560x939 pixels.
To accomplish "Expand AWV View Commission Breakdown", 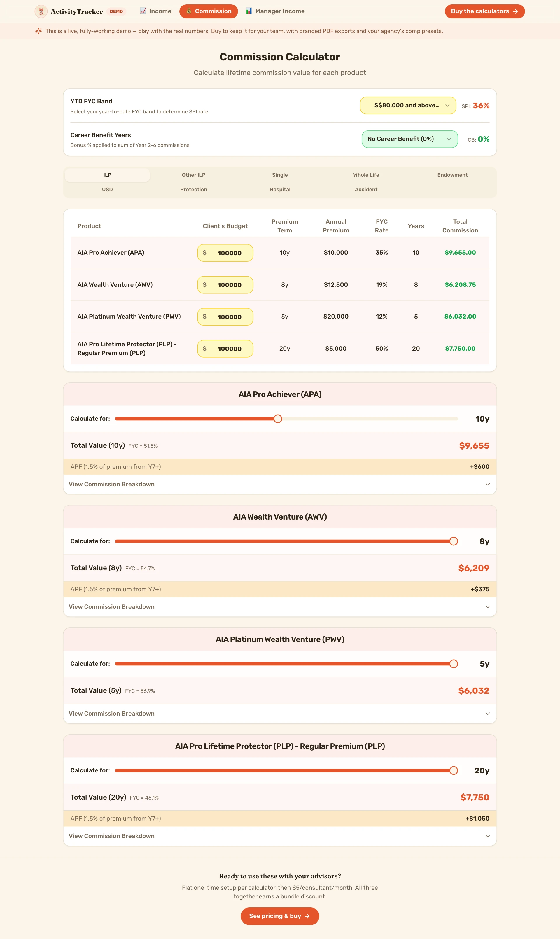I will [x=280, y=606].
